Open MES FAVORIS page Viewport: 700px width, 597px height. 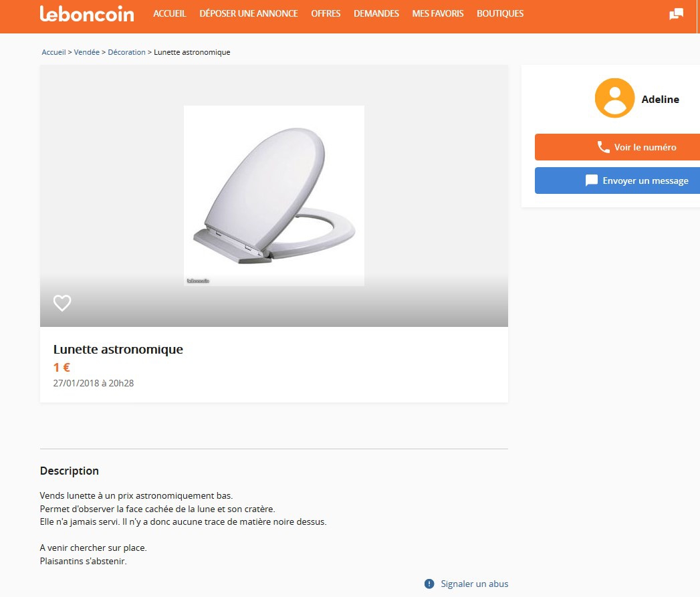coord(438,13)
